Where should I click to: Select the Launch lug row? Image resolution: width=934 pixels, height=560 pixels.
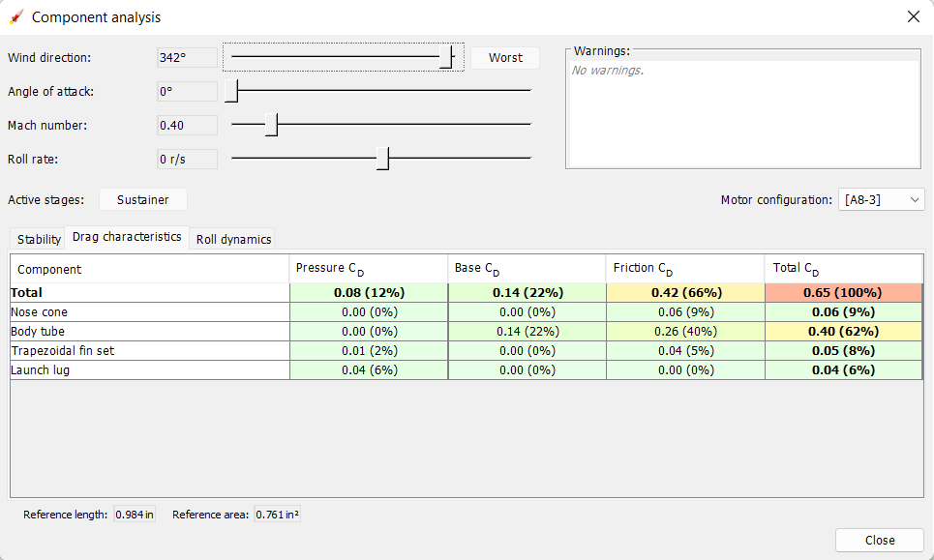click(x=149, y=369)
